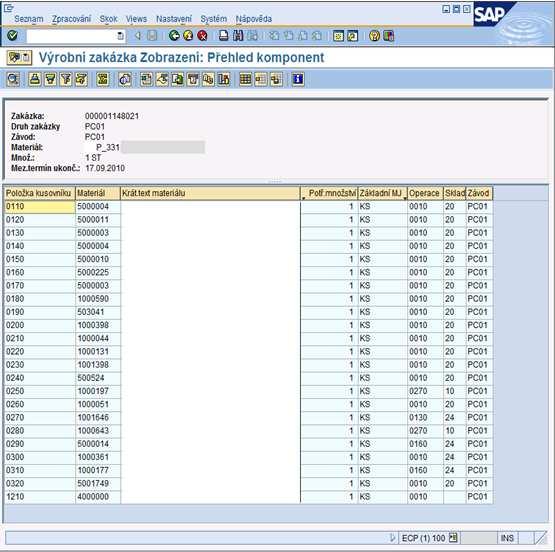Screen dimensions: 555x552
Task: Click the Customize local layout icon
Action: [389, 36]
